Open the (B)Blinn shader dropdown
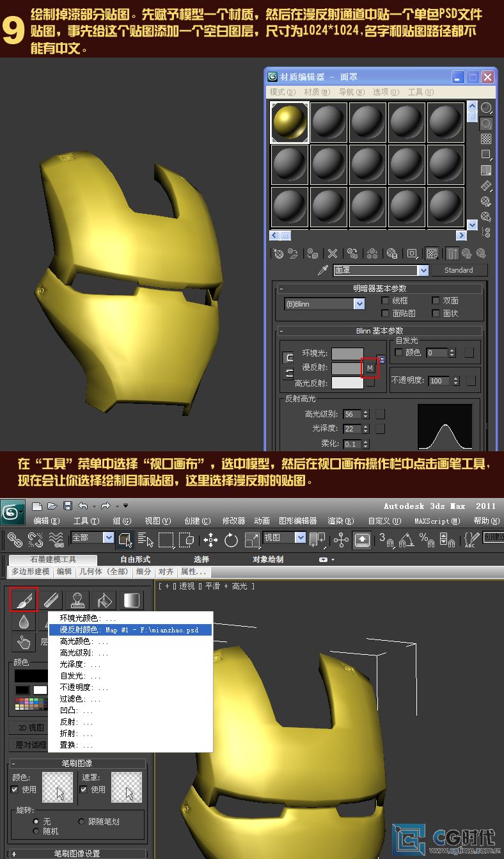The image size is (504, 859). point(359,304)
